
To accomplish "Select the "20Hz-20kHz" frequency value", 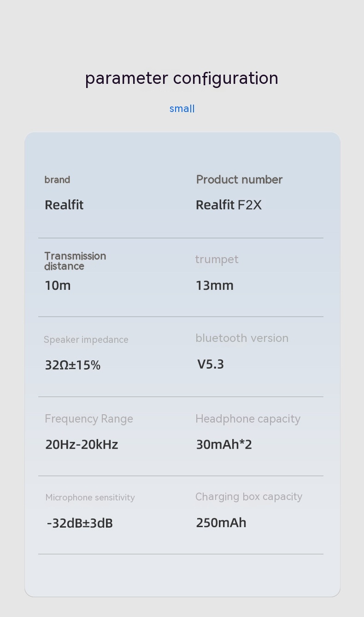I will (82, 445).
